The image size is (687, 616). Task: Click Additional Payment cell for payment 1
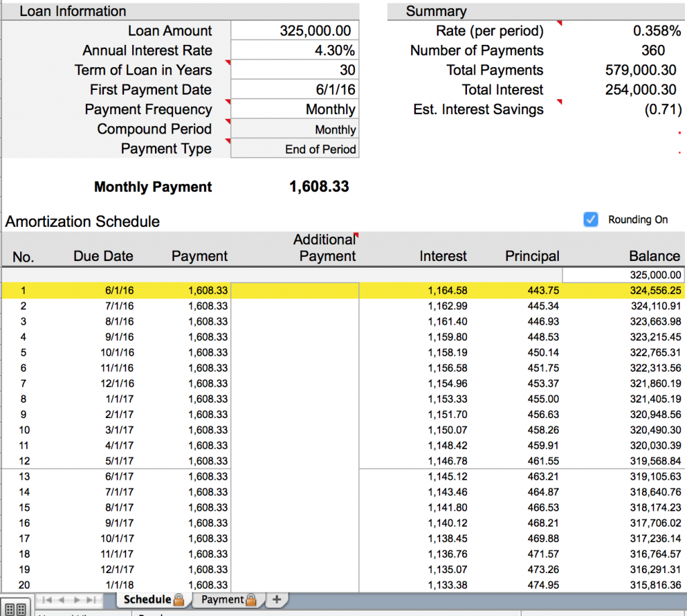pos(295,291)
